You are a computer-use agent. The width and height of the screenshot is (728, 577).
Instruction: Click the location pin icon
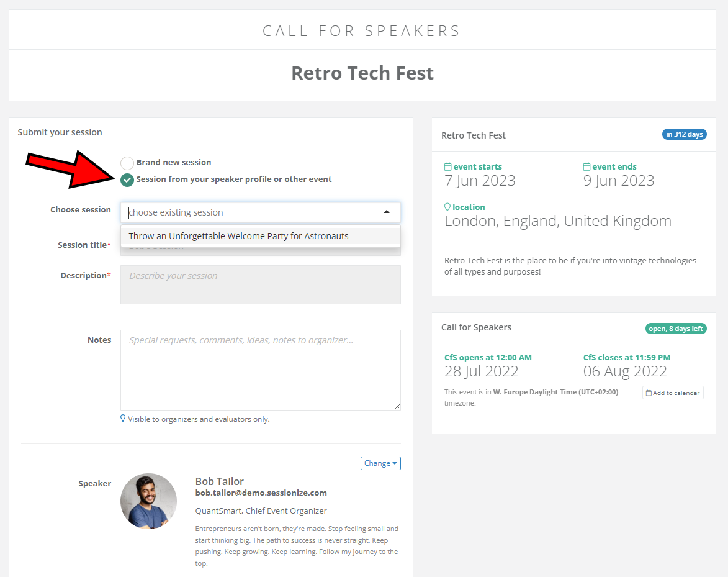point(447,207)
